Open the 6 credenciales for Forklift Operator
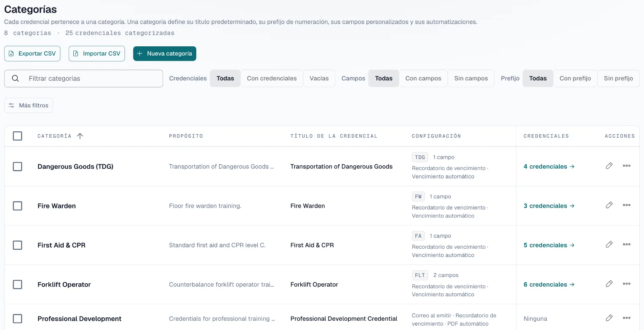 point(549,285)
